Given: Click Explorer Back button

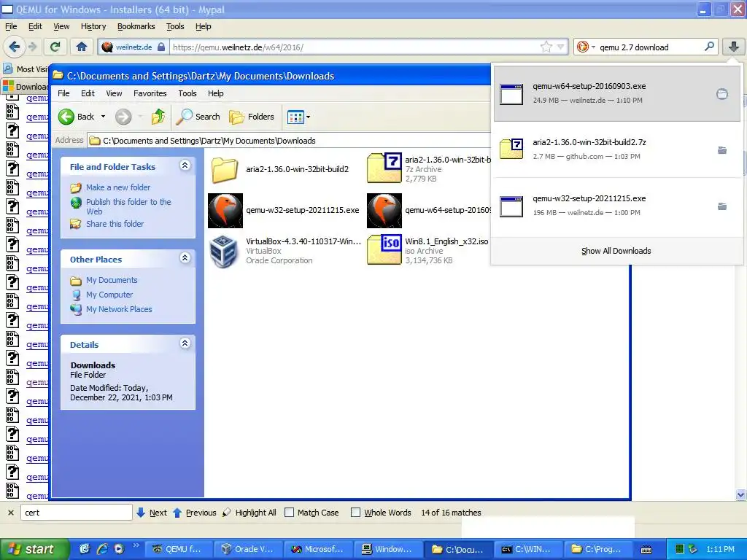Looking at the screenshot, I should click(x=76, y=117).
